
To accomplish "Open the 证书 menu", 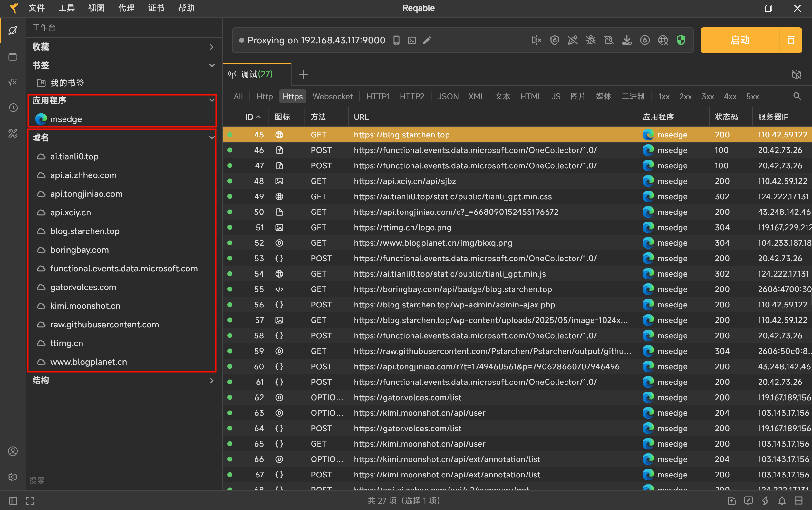I will (157, 8).
